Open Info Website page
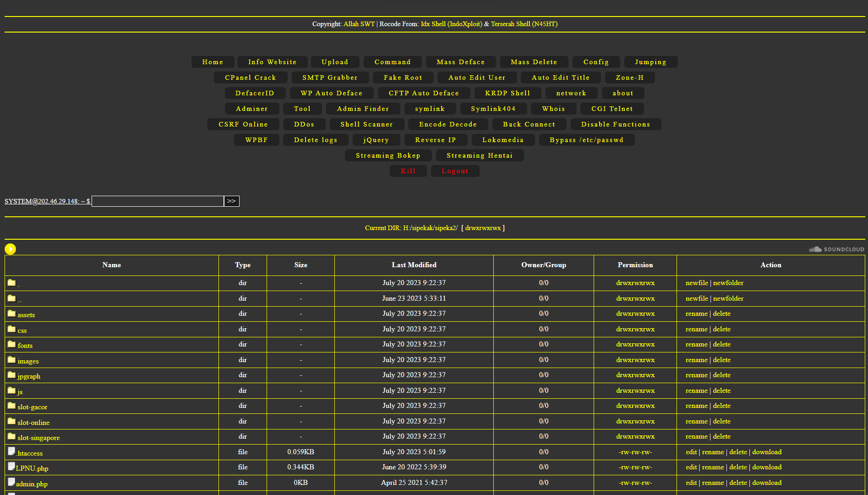 click(x=272, y=62)
